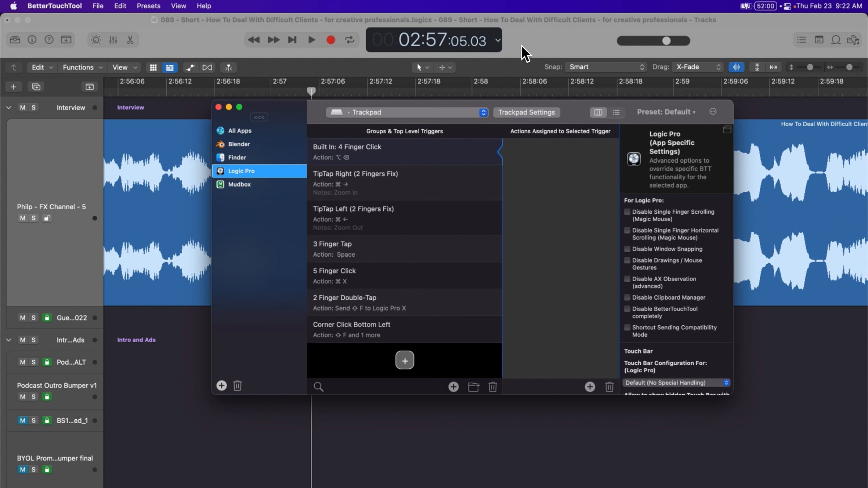This screenshot has height=488, width=868.
Task: Click the Automation view toggle icon
Action: tap(191, 68)
